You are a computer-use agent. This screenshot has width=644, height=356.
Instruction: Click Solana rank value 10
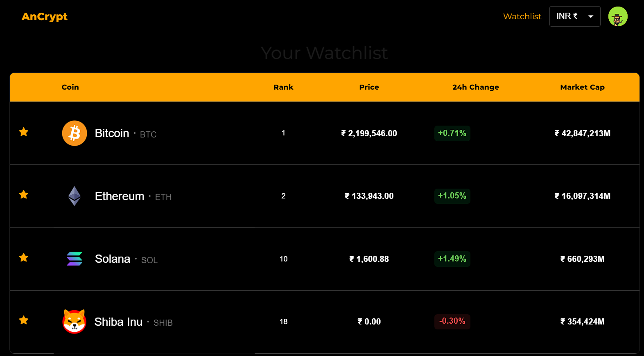283,259
